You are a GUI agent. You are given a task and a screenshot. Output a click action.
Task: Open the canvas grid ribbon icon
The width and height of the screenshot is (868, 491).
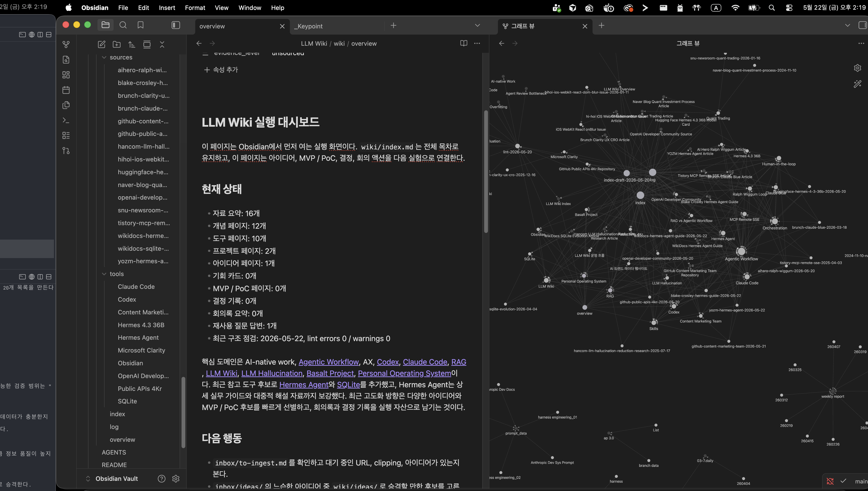coord(66,75)
